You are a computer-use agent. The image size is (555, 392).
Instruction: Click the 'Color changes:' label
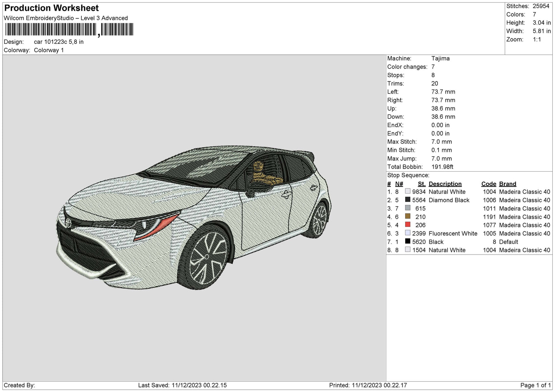[407, 67]
